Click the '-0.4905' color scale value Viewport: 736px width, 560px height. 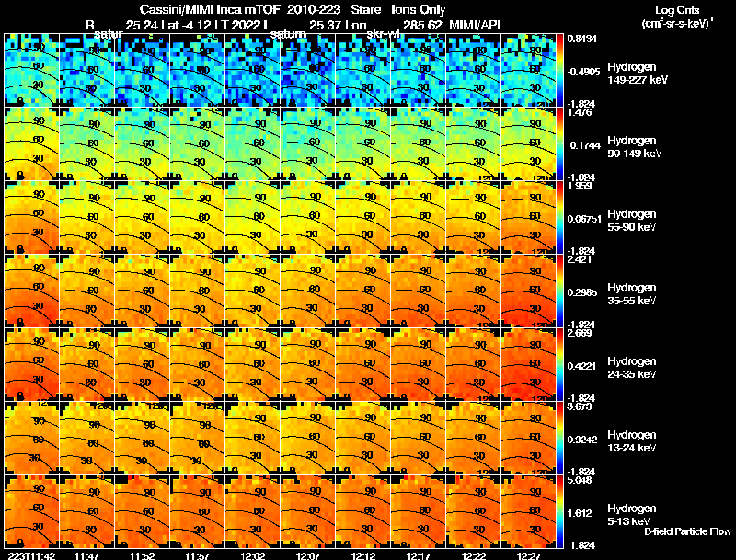tap(584, 72)
